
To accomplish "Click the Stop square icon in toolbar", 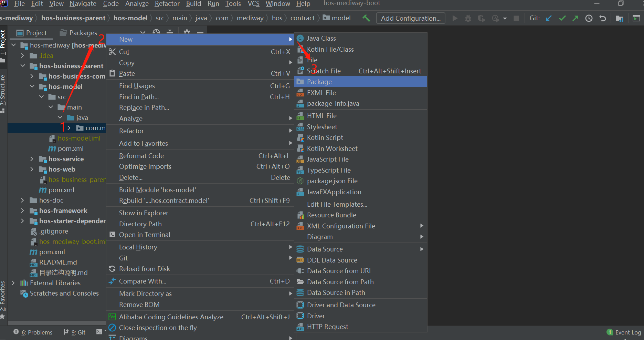I will 516,18.
